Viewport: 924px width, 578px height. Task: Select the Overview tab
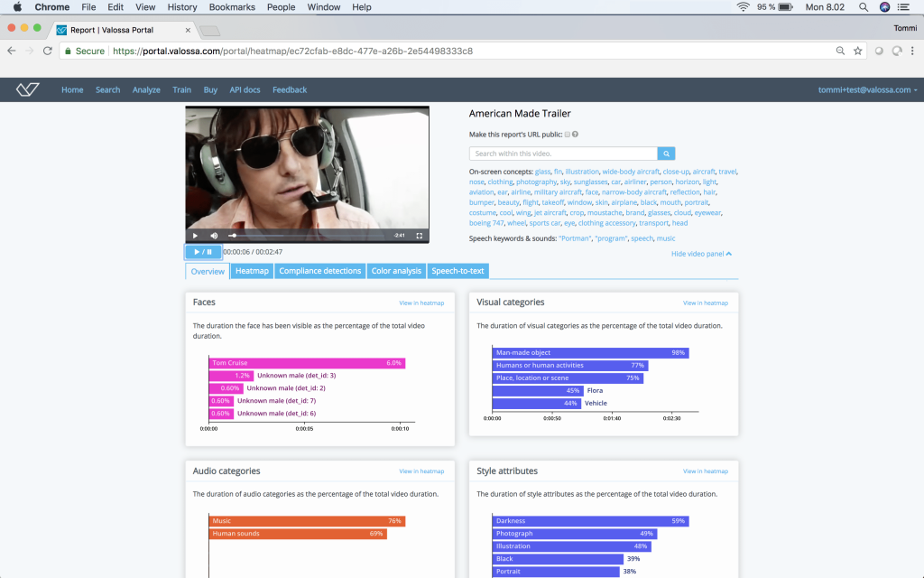[x=208, y=271]
